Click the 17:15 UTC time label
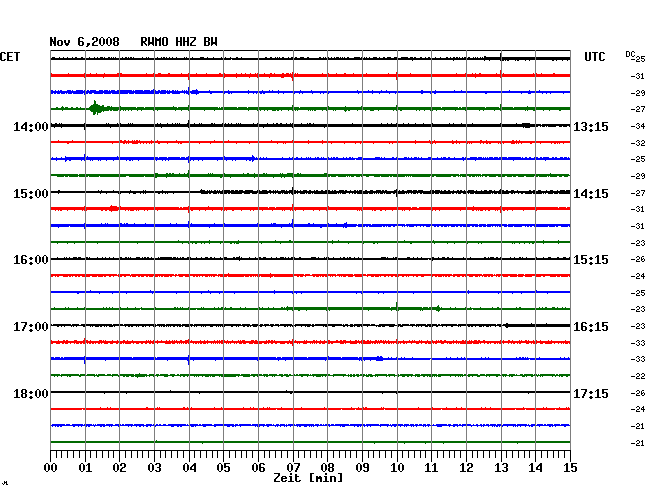This screenshot has width=650, height=494. click(591, 394)
